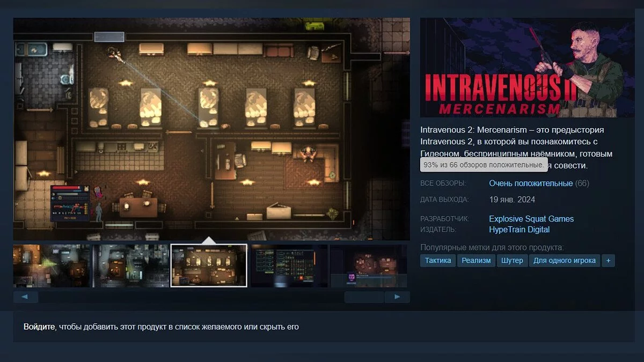This screenshot has width=644, height=362.
Task: Click the Intravenous II Mercenarism header image
Action: pos(527,68)
